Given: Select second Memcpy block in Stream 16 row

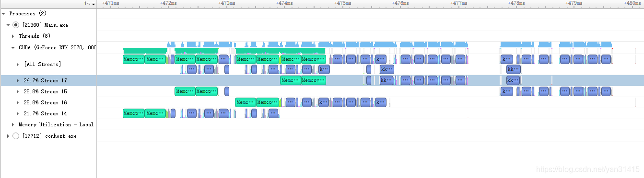Looking at the screenshot, I should [x=268, y=102].
